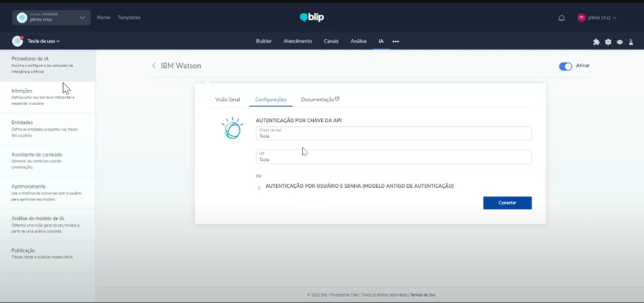This screenshot has width=644, height=303.
Task: Open the Teste de uso bot dropdown
Action: (x=44, y=42)
